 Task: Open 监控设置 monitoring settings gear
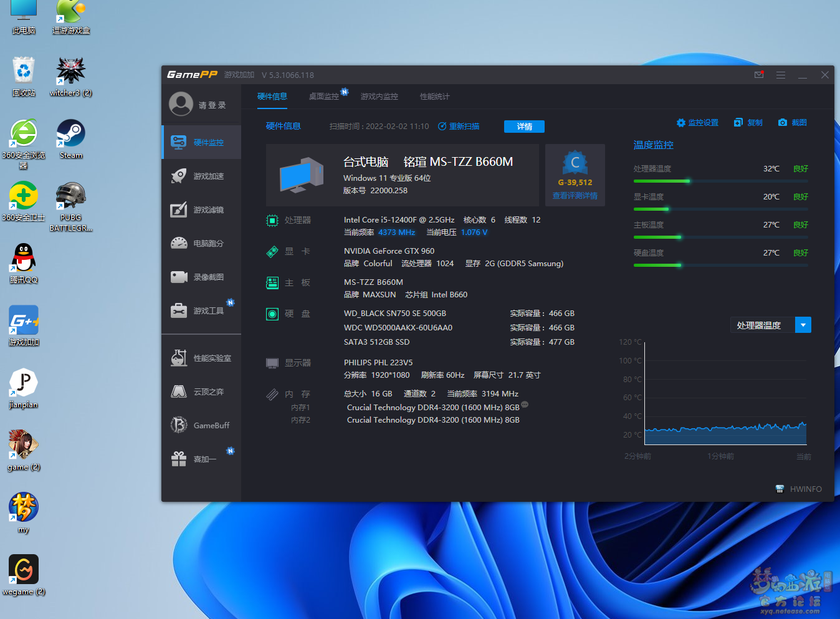pos(681,123)
